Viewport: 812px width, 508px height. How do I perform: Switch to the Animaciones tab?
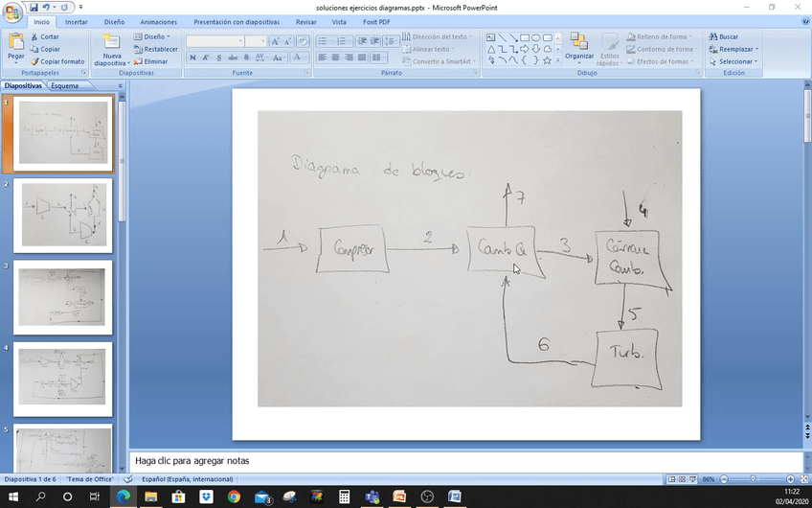tap(158, 21)
